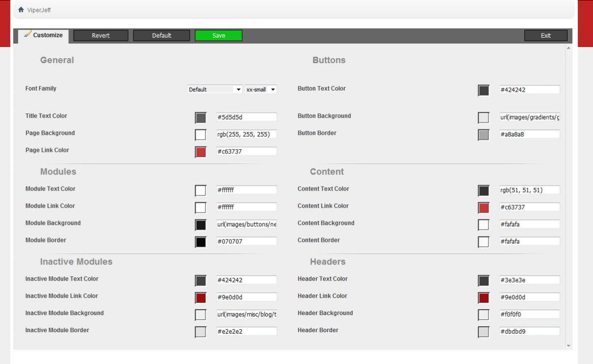Viewport: 593px width, 364px height.
Task: Edit Page Background value rgb(255, 255, 255)
Action: pyautogui.click(x=247, y=134)
